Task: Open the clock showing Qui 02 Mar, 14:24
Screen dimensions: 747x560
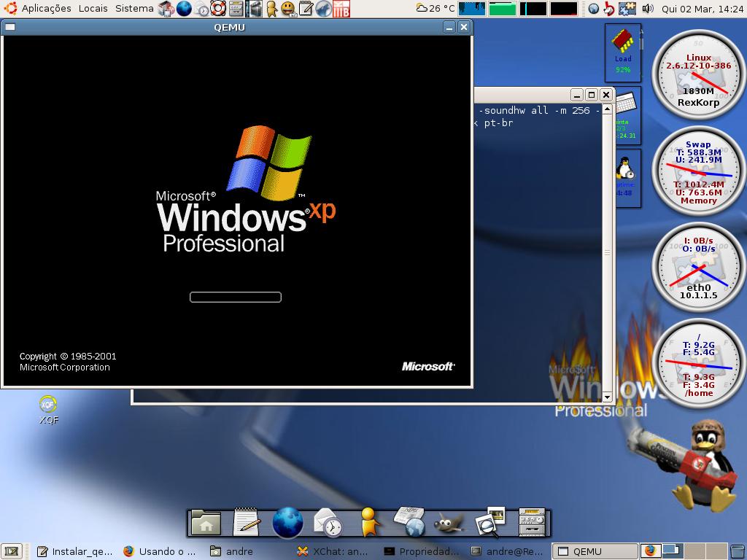Action: (702, 8)
